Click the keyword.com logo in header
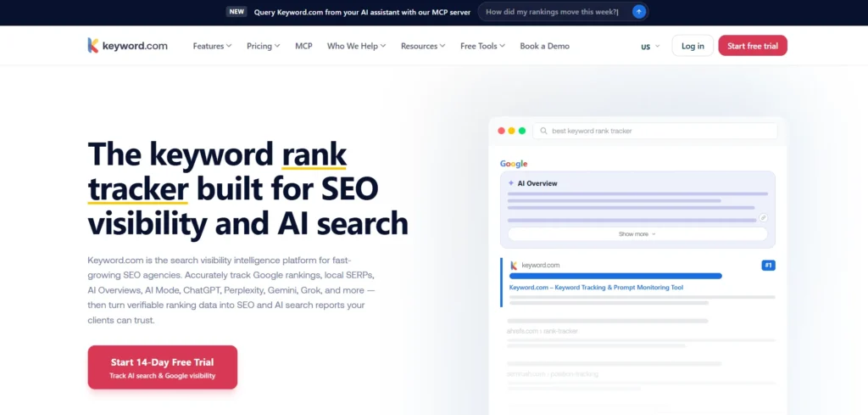 (x=127, y=46)
